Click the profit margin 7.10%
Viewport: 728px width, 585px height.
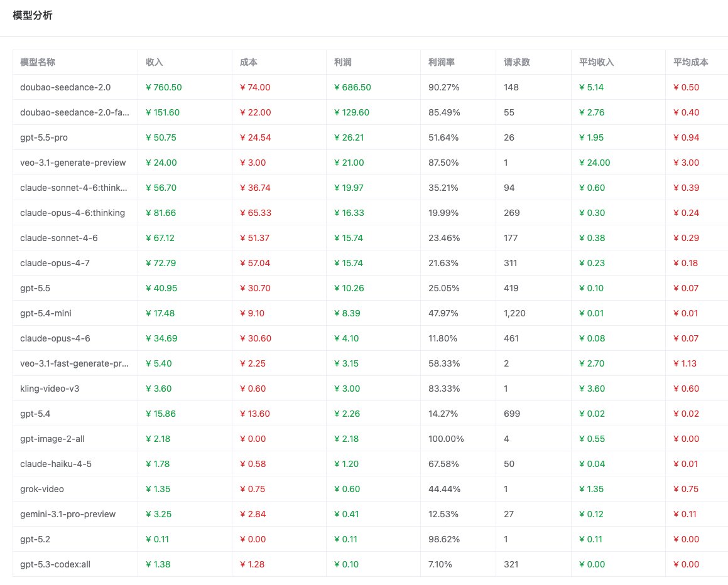pos(440,564)
